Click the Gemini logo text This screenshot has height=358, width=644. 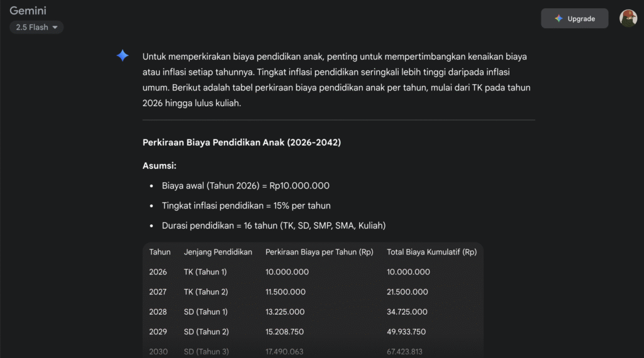(x=28, y=11)
